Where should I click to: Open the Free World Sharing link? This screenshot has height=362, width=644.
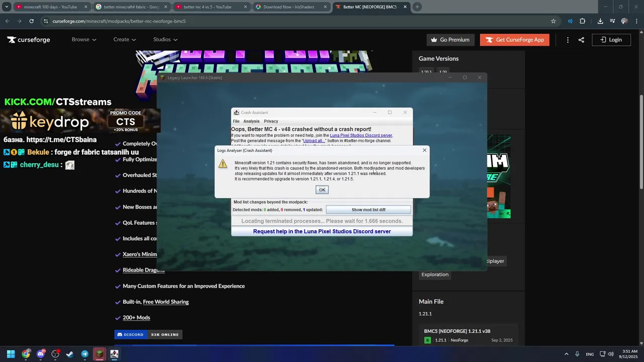pyautogui.click(x=166, y=302)
